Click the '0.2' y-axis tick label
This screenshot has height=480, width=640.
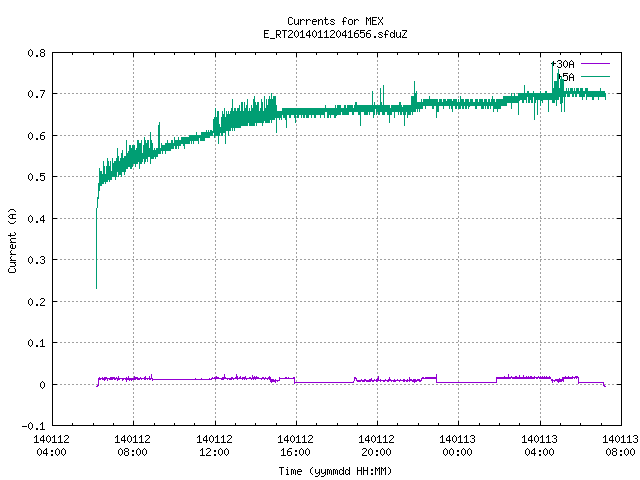36,302
